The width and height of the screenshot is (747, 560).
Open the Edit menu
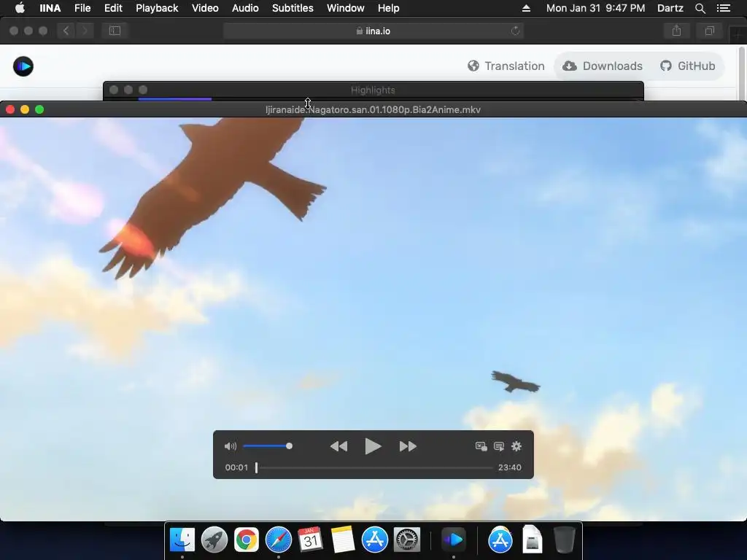tap(113, 8)
